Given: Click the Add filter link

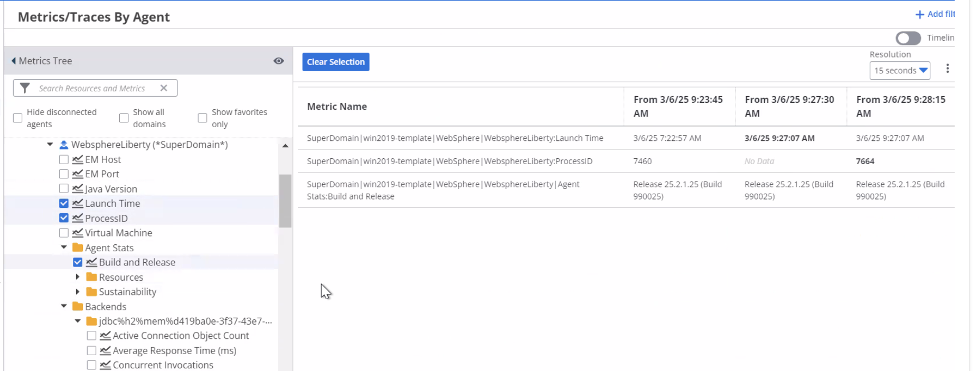Looking at the screenshot, I should point(935,14).
